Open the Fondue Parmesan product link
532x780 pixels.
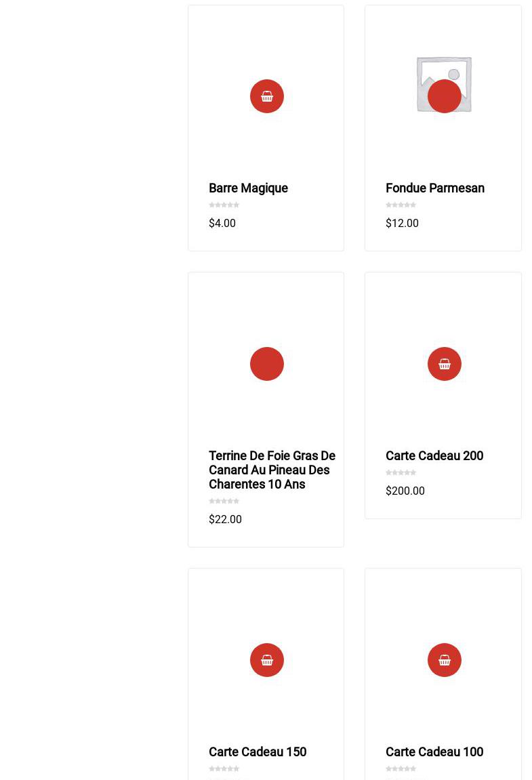(x=435, y=188)
